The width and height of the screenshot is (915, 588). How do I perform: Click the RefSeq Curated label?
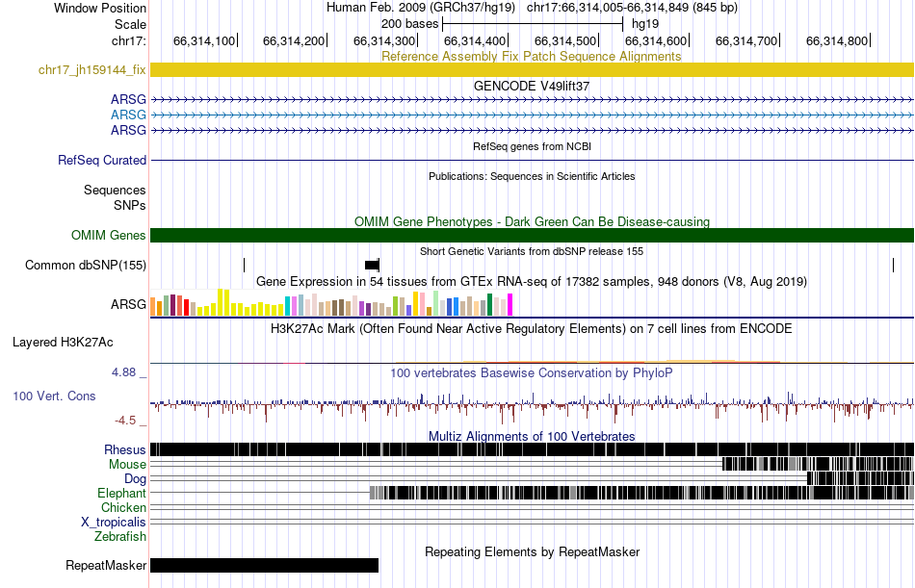tap(102, 160)
